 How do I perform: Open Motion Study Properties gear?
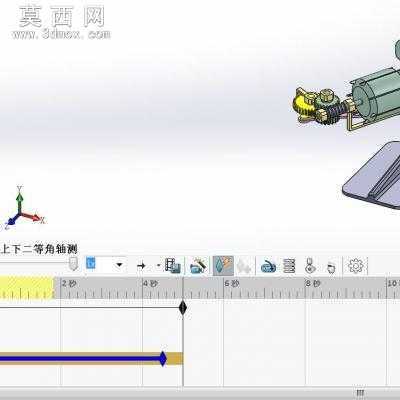pos(355,266)
